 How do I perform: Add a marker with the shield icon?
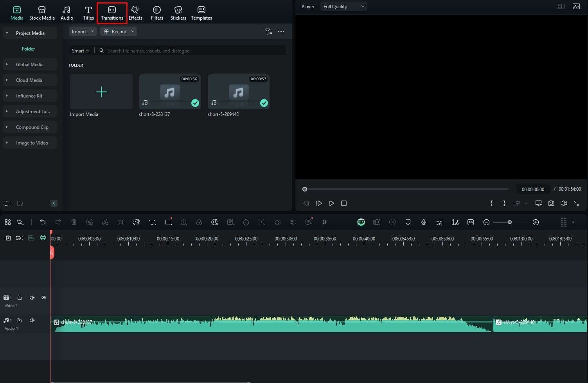tap(408, 222)
